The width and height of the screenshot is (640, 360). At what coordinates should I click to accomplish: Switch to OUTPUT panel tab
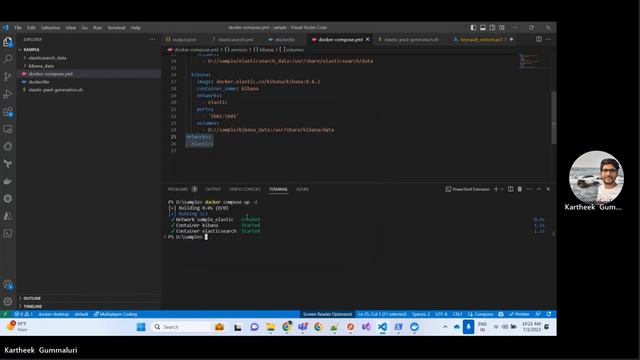[213, 189]
